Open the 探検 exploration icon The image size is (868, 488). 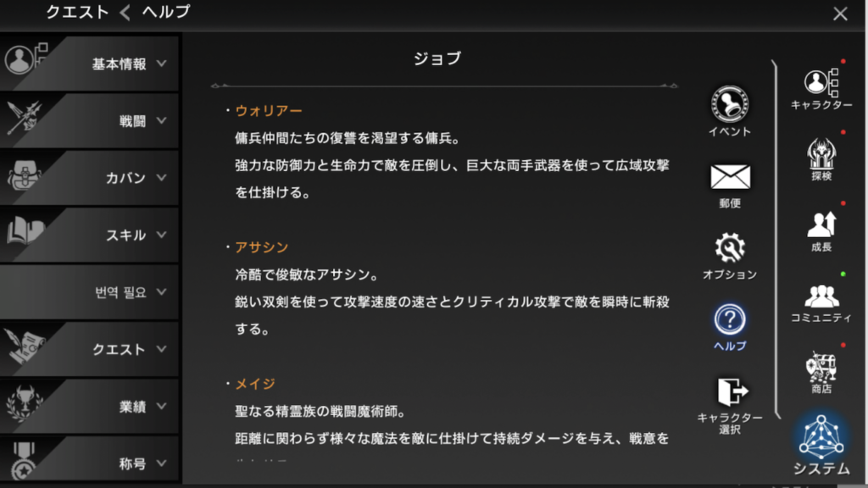pos(821,154)
